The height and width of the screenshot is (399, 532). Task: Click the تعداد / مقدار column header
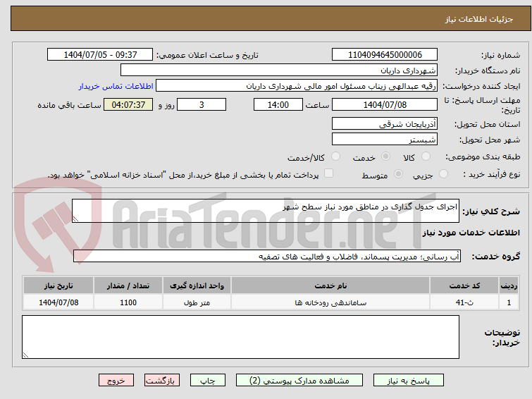(x=128, y=286)
